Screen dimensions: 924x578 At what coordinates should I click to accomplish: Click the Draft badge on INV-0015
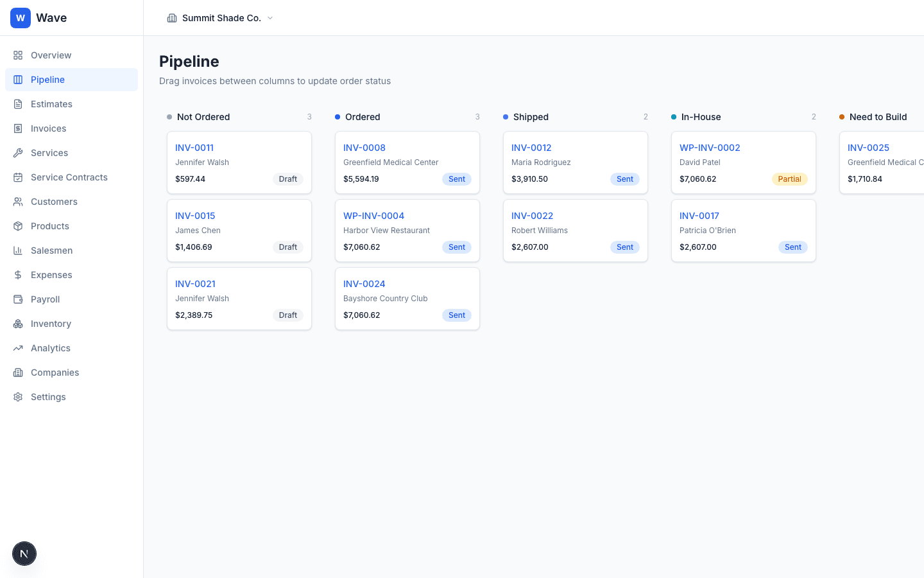pyautogui.click(x=288, y=247)
